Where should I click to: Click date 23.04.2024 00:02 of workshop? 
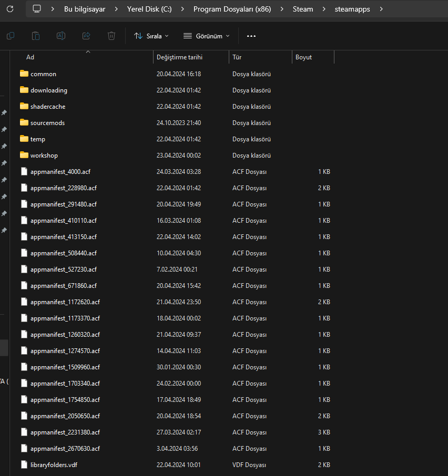point(179,155)
